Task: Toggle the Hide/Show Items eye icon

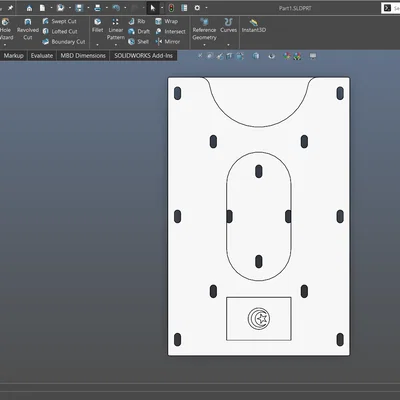Action: tap(272, 56)
